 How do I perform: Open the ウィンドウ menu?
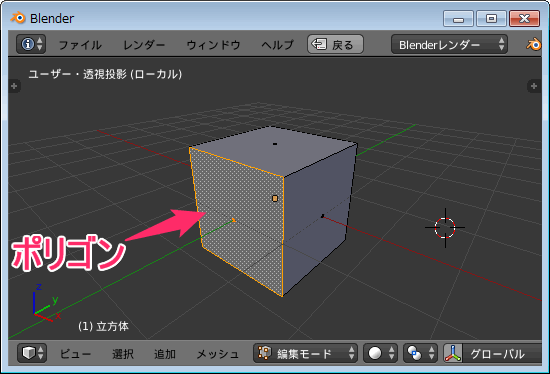[x=213, y=45]
